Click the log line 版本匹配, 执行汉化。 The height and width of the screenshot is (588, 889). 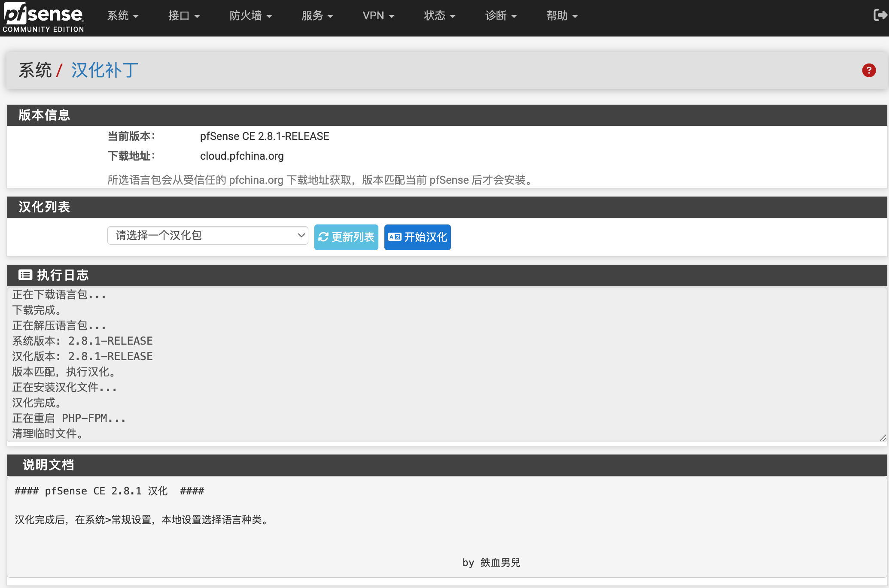[64, 372]
